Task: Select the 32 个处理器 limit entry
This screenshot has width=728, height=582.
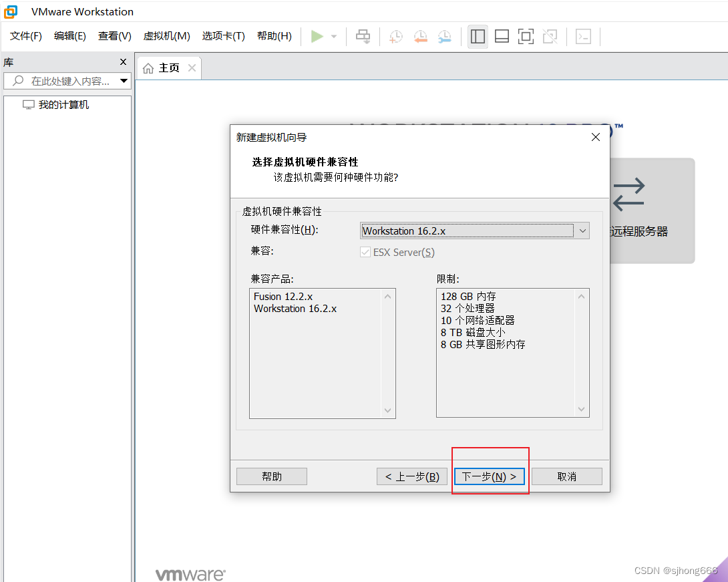Action: (x=468, y=309)
